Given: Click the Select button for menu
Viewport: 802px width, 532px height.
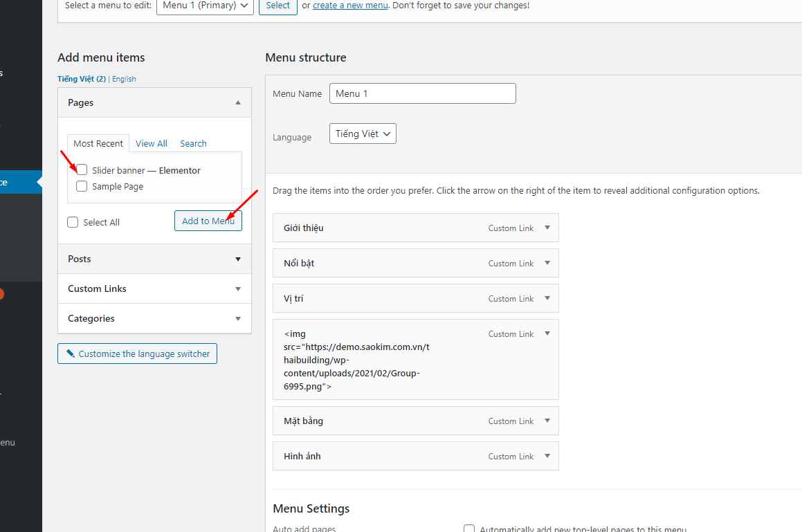Looking at the screenshot, I should pyautogui.click(x=277, y=6).
